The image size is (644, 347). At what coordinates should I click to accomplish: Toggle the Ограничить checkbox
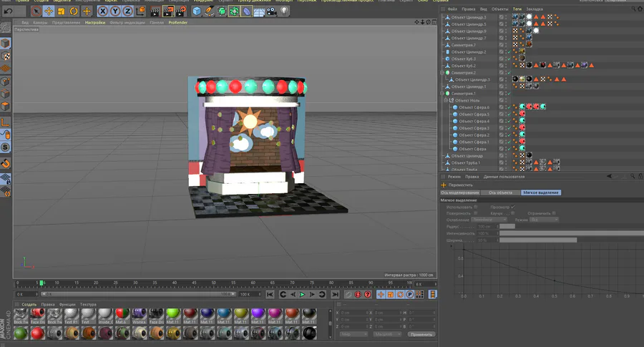[554, 213]
